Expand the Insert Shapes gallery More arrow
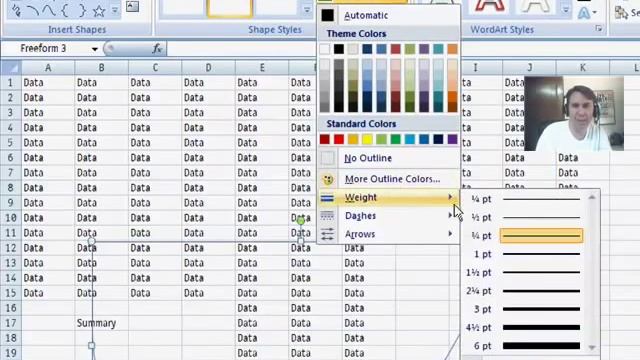Screen dimensions: 640x360 coord(115,11)
